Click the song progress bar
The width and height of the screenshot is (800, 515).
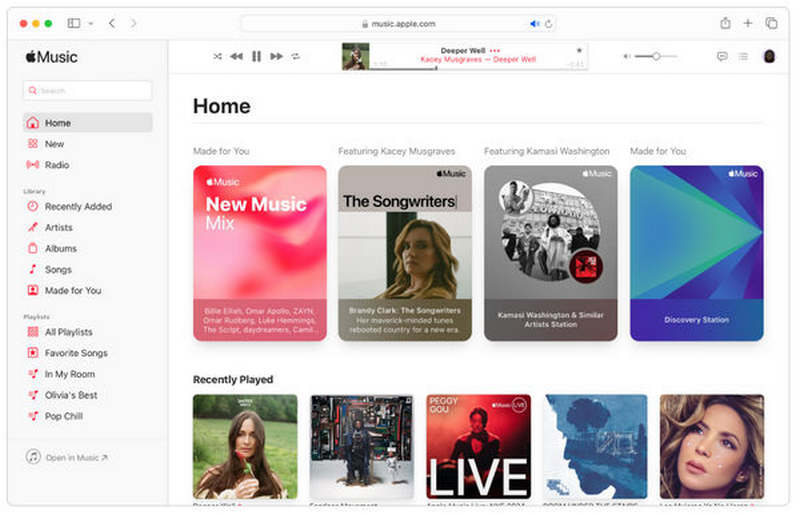pyautogui.click(x=479, y=68)
